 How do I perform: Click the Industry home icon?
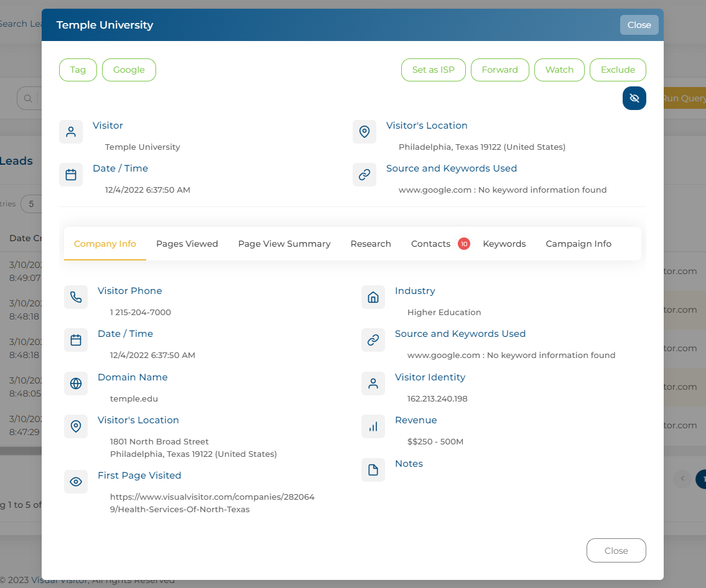click(373, 297)
